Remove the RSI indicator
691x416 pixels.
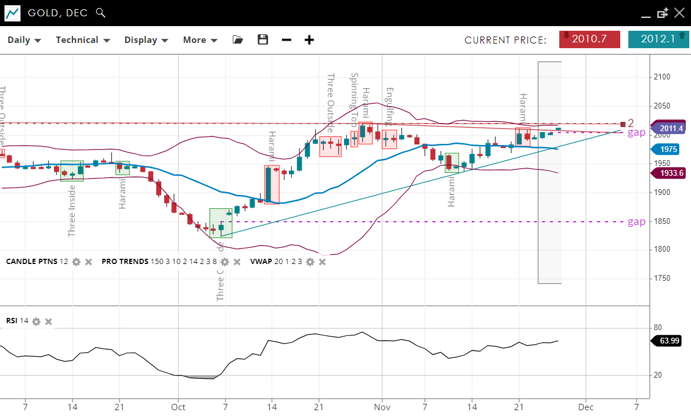point(48,321)
